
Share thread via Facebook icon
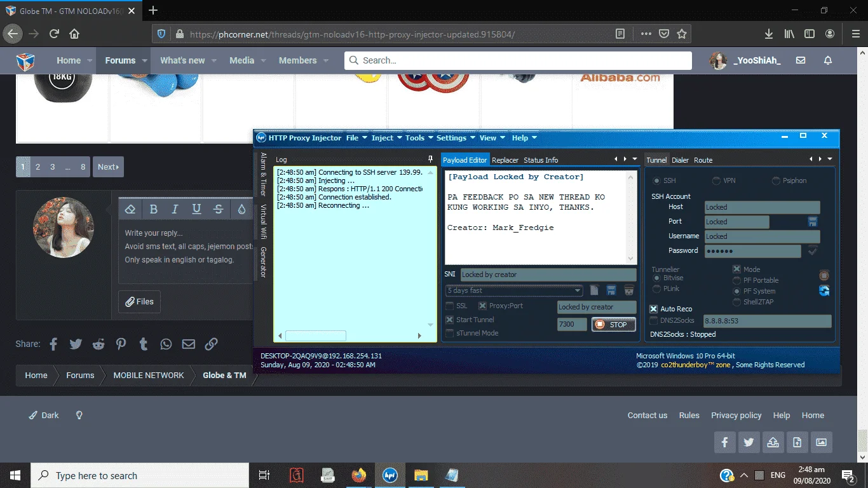(x=53, y=344)
